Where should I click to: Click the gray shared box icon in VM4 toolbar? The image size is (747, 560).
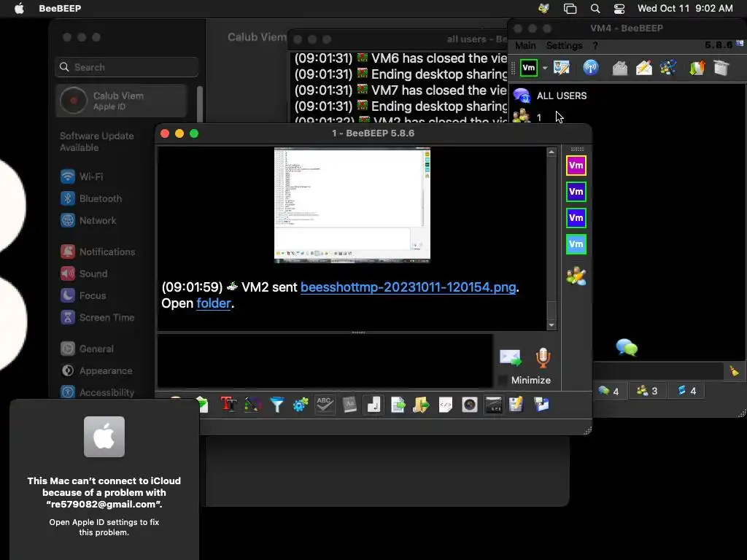pos(721,68)
